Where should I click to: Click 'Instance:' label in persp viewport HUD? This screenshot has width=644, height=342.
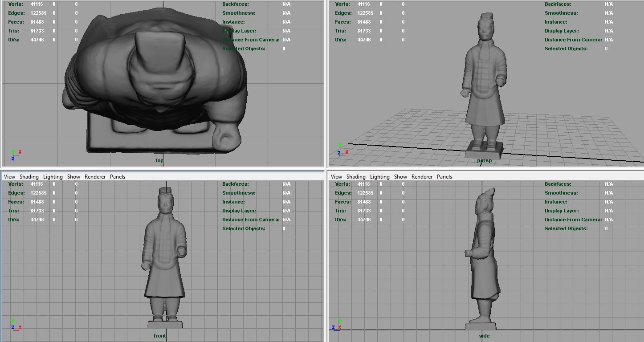tap(556, 22)
